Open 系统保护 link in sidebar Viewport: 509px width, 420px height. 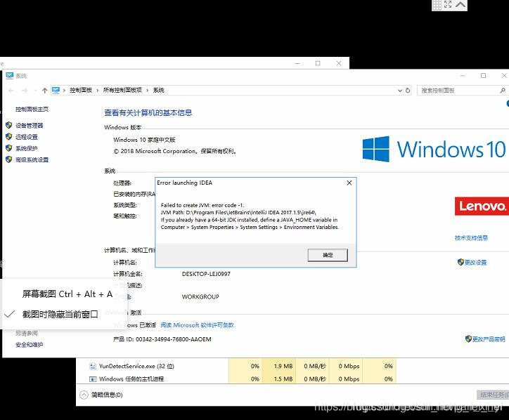27,148
